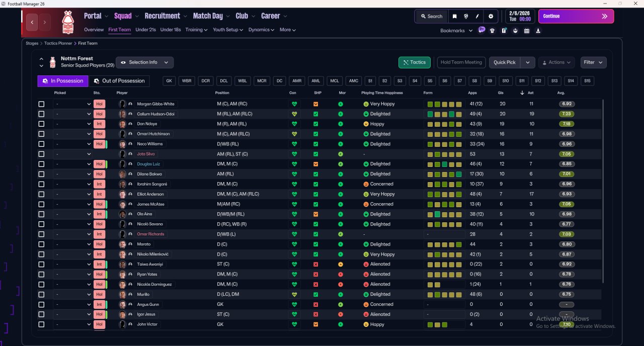
Task: Open the Tactics button
Action: tap(414, 62)
